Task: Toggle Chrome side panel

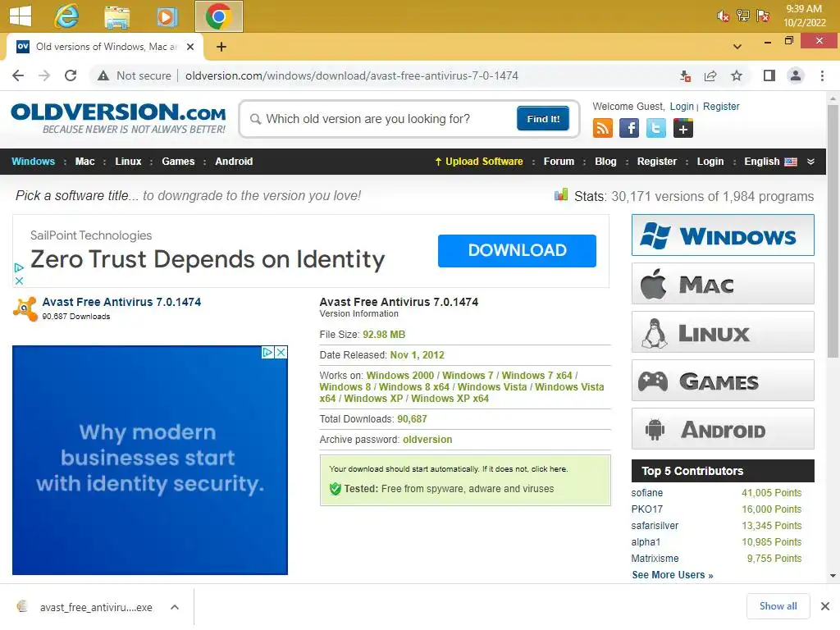Action: (x=769, y=75)
